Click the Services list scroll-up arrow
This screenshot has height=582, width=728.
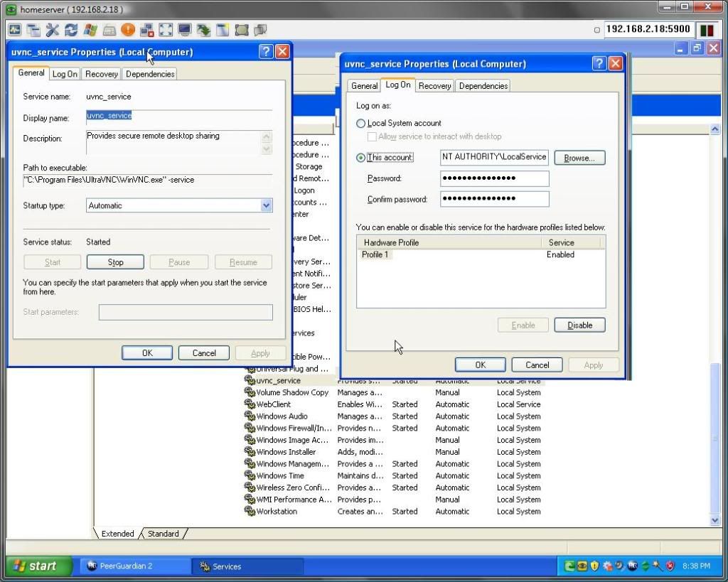click(x=715, y=129)
